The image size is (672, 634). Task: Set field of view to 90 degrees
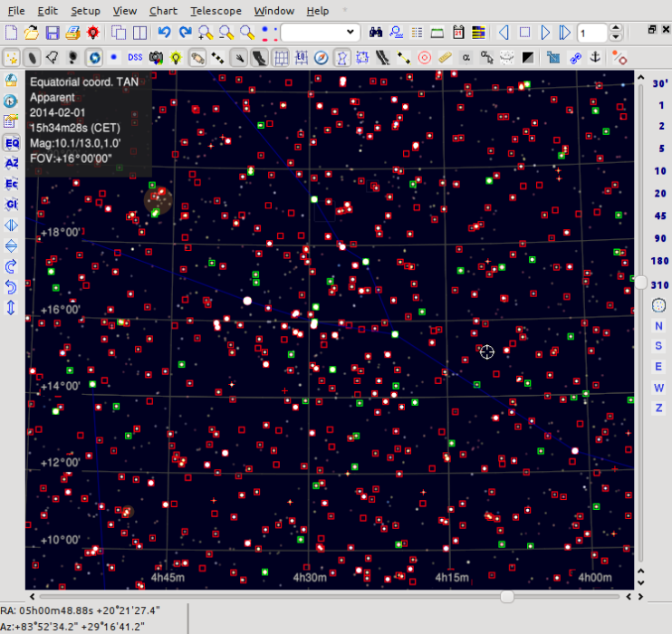pos(659,238)
